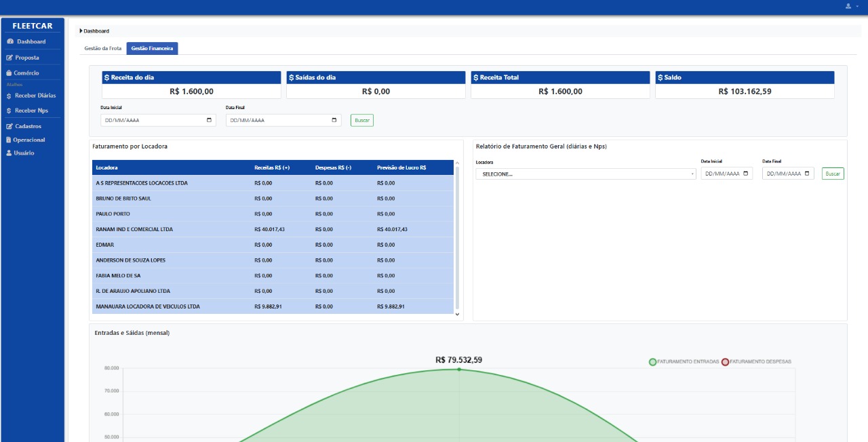Click Receita Total value R$ 1.600,00
The image size is (868, 442).
(x=560, y=92)
